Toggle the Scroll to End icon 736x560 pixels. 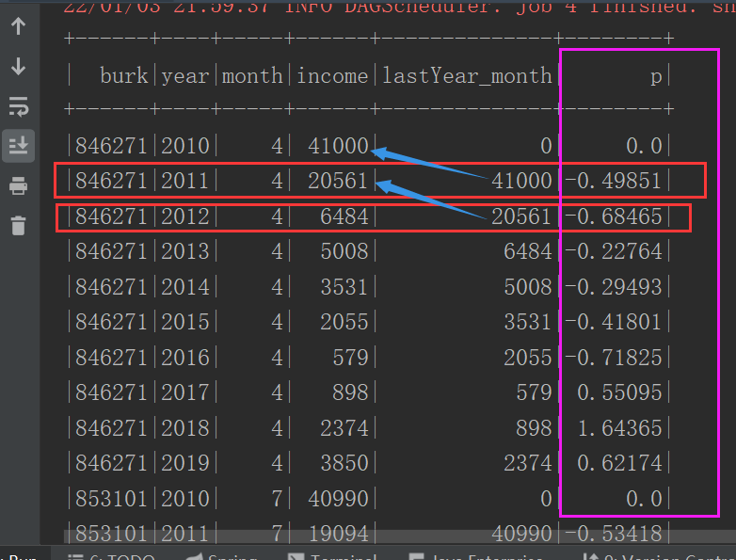pyautogui.click(x=18, y=146)
